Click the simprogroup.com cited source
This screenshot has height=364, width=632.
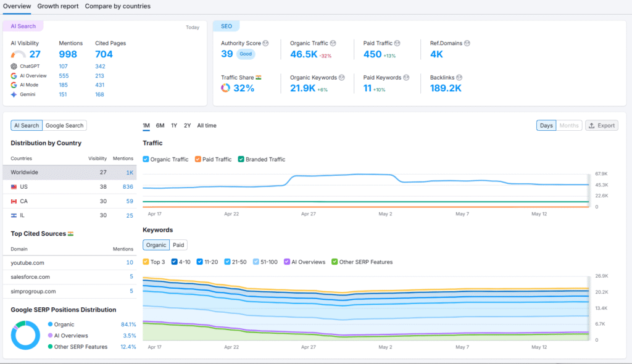(33, 291)
